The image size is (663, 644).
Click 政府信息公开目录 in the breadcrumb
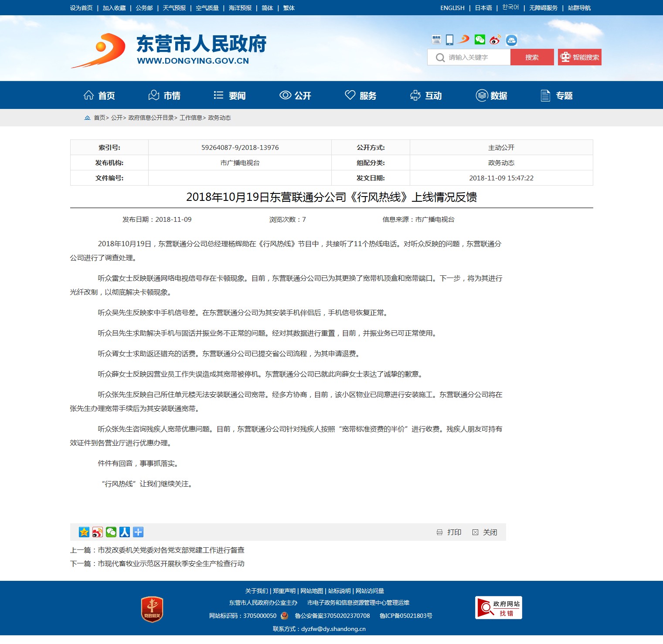(x=151, y=118)
